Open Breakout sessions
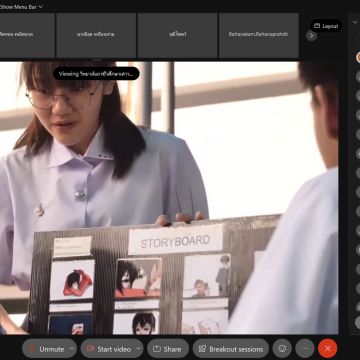Screen dimensions: 360x360 (x=231, y=349)
